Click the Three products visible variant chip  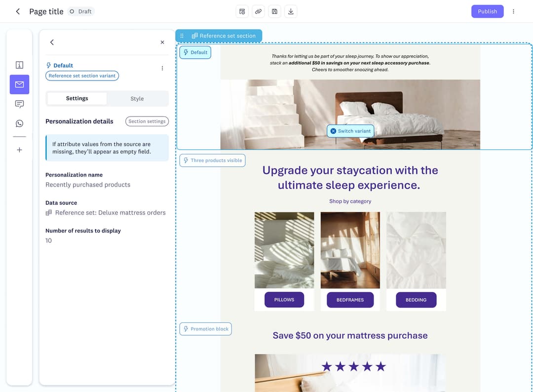(x=212, y=160)
